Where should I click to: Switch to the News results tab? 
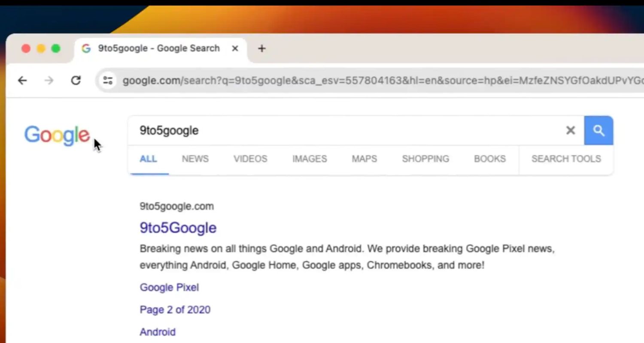tap(195, 159)
